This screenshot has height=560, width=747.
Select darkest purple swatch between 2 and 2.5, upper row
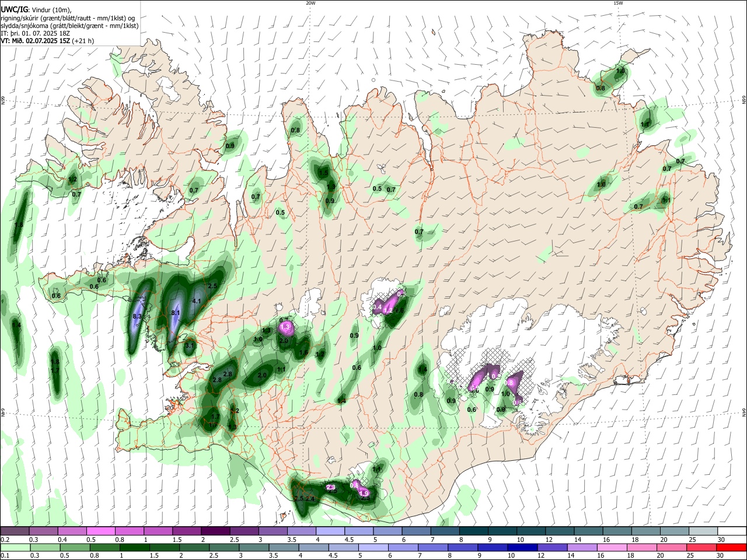(x=215, y=531)
